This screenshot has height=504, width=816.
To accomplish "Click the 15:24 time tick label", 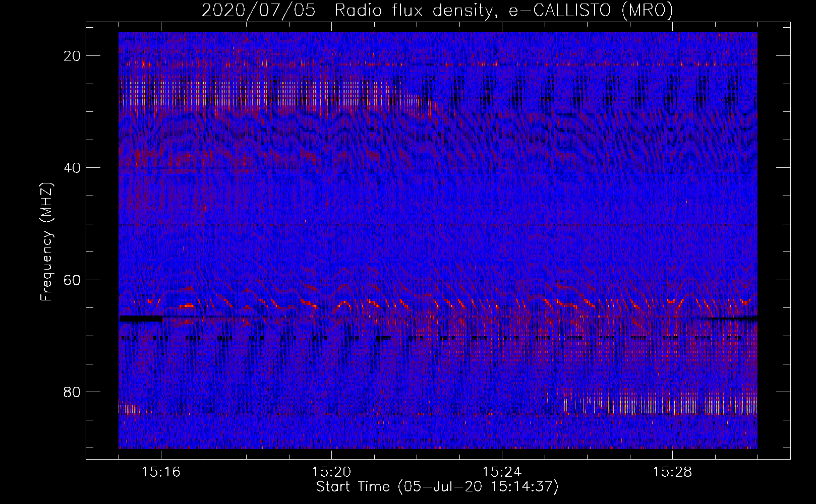I will tap(502, 472).
